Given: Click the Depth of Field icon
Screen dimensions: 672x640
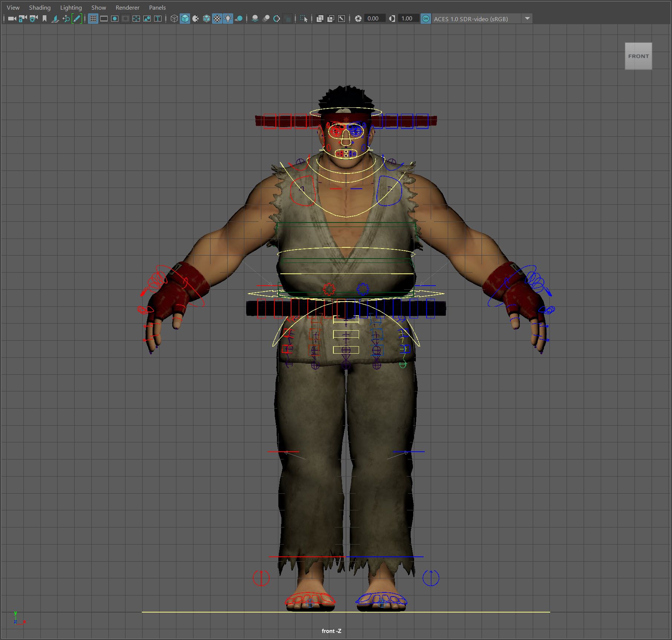Looking at the screenshot, I should click(x=287, y=19).
